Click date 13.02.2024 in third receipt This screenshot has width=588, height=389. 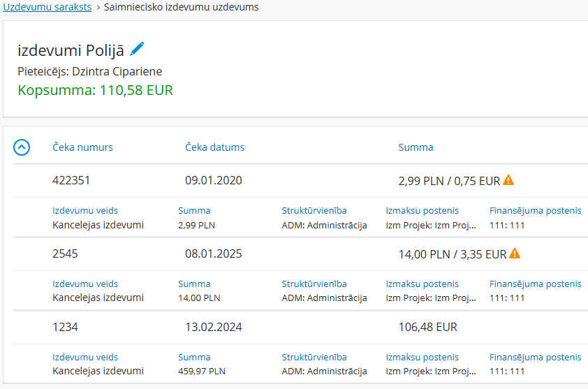click(x=213, y=327)
